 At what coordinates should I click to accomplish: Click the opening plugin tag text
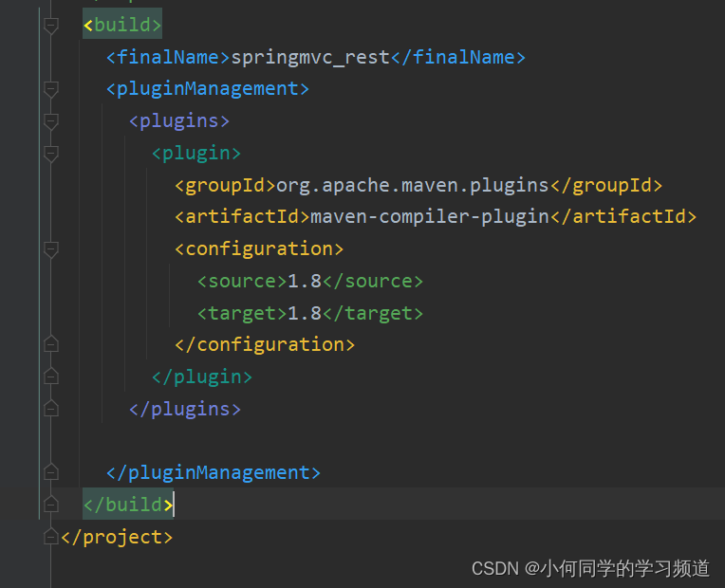(196, 154)
